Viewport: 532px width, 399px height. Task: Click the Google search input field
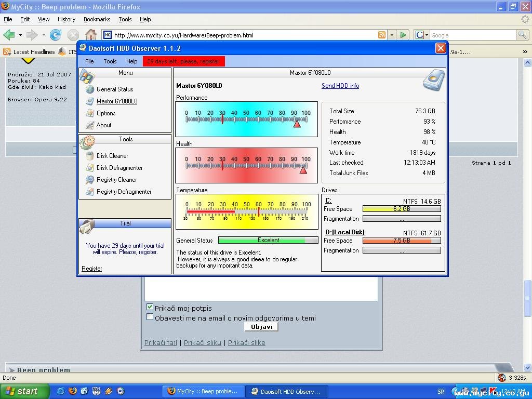click(473, 35)
